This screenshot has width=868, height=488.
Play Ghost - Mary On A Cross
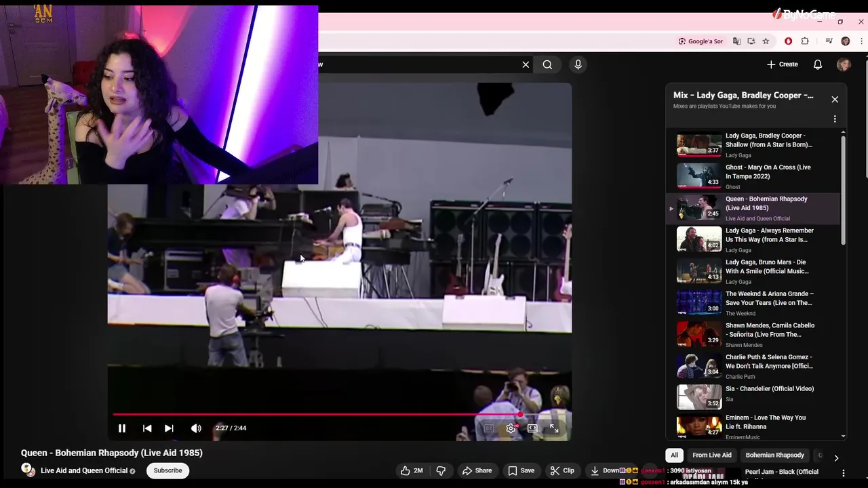click(753, 176)
